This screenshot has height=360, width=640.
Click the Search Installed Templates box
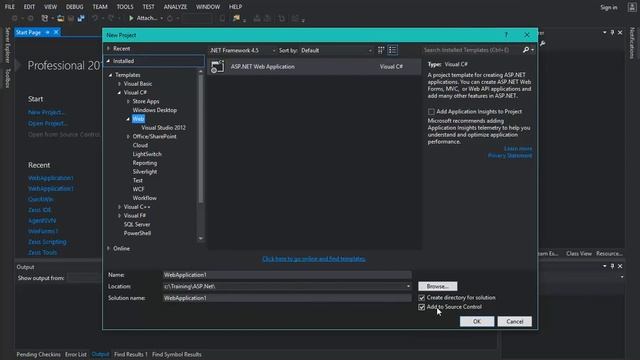tap(472, 50)
